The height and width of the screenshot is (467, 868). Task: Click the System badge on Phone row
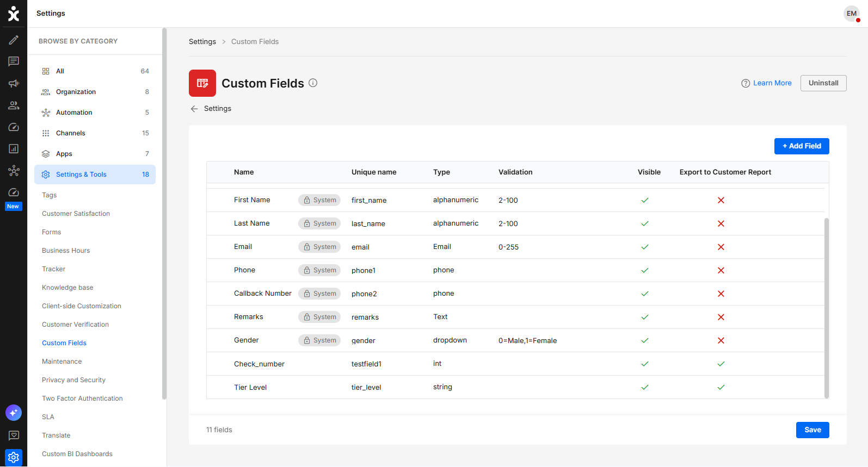[319, 270]
